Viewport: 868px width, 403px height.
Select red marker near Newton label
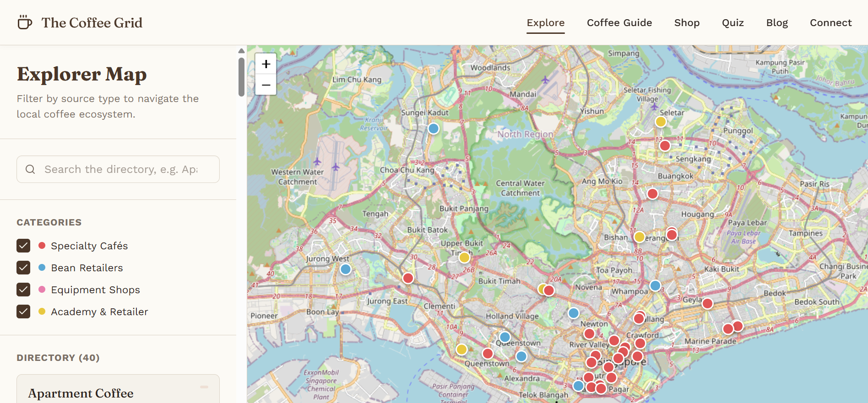tap(589, 334)
